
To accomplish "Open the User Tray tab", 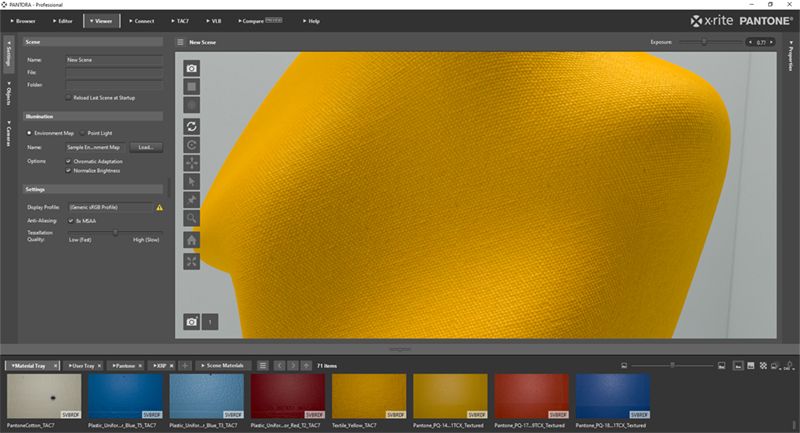I will 82,366.
